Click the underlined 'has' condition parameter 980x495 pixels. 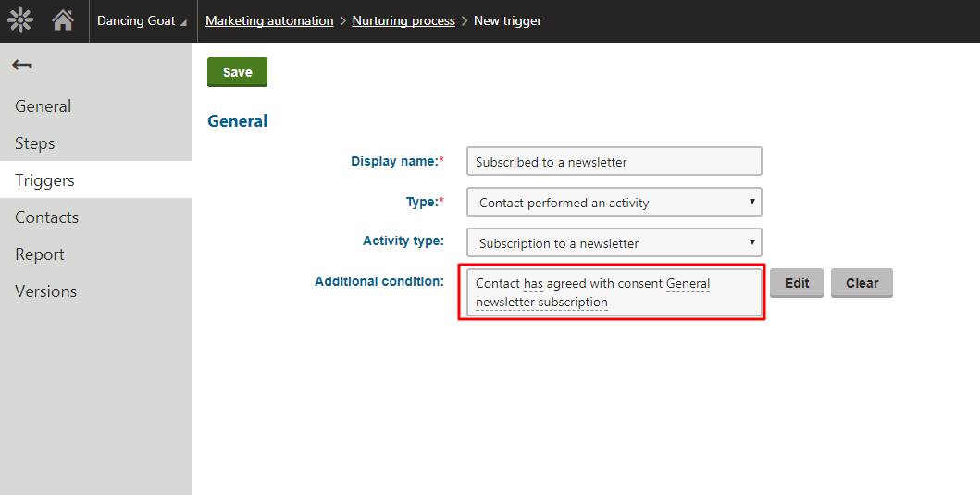533,284
